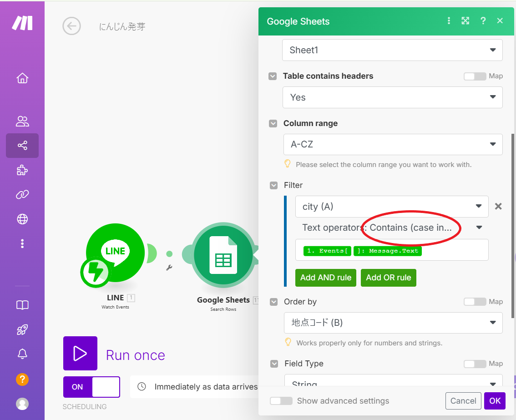Open the Scenarios (share) sidebar icon
Image resolution: width=516 pixels, height=420 pixels.
pos(22,146)
